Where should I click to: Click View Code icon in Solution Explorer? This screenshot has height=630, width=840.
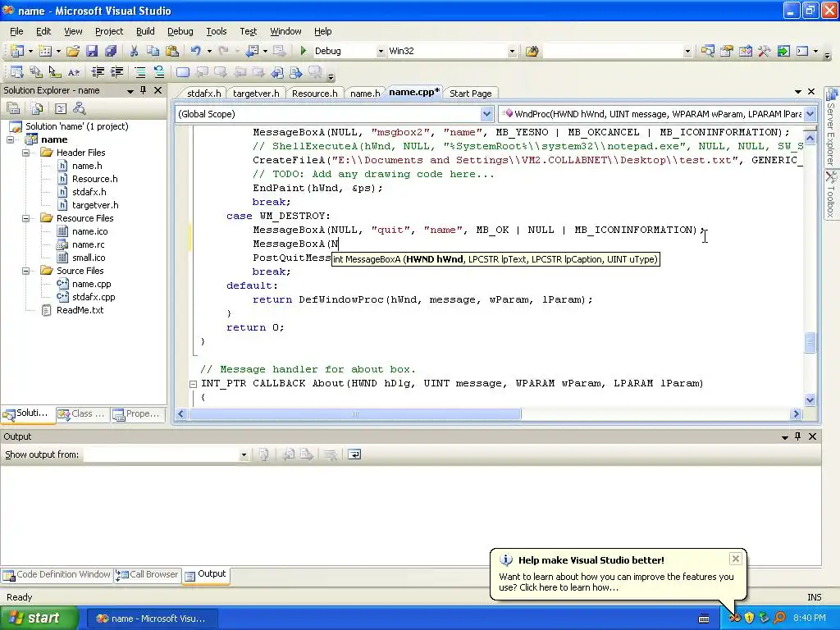click(x=61, y=109)
